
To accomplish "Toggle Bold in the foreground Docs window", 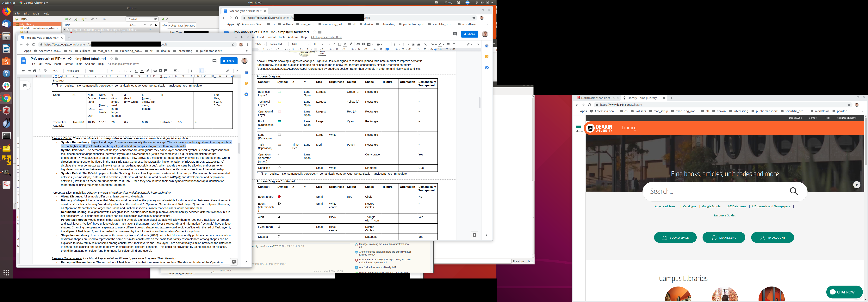I will point(125,71).
